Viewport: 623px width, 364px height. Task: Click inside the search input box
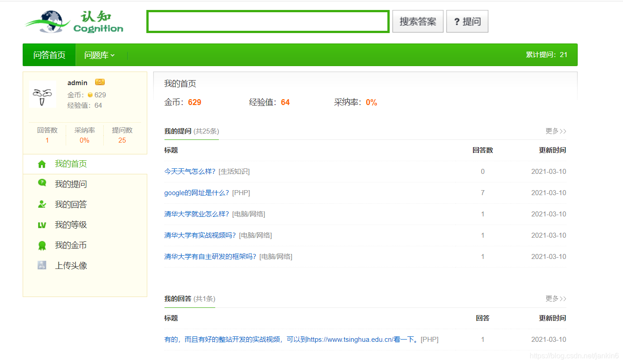point(267,21)
